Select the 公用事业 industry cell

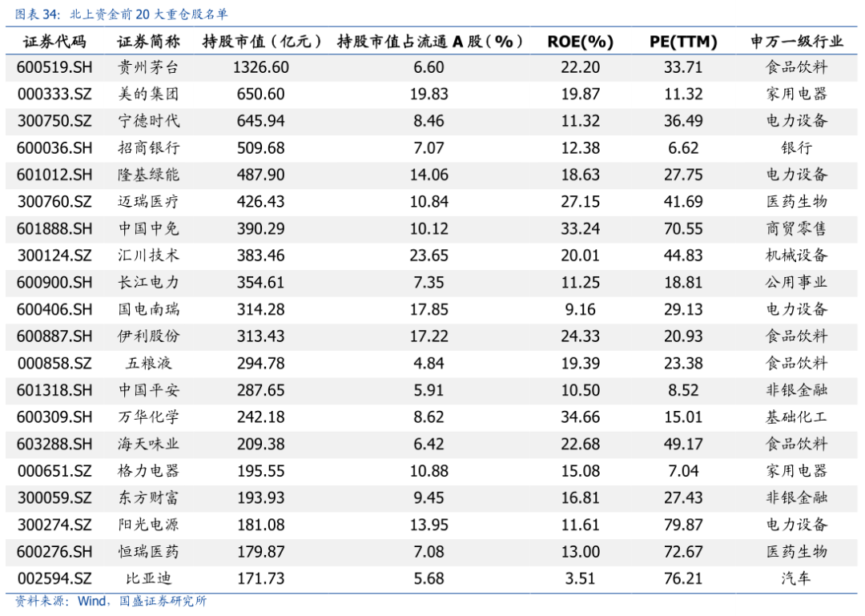coord(797,282)
